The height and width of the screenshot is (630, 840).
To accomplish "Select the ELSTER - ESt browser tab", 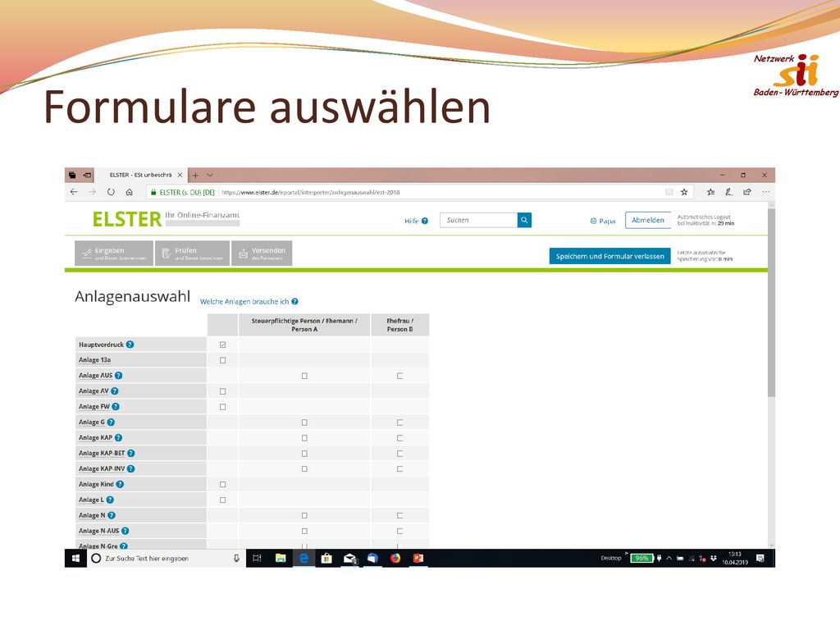I will click(x=140, y=176).
